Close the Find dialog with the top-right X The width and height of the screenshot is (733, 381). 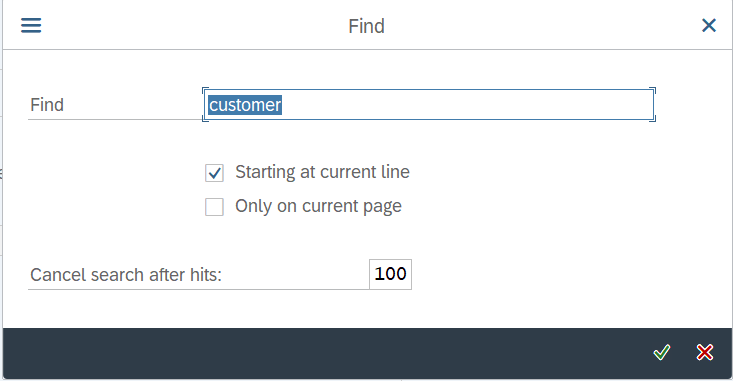709,25
